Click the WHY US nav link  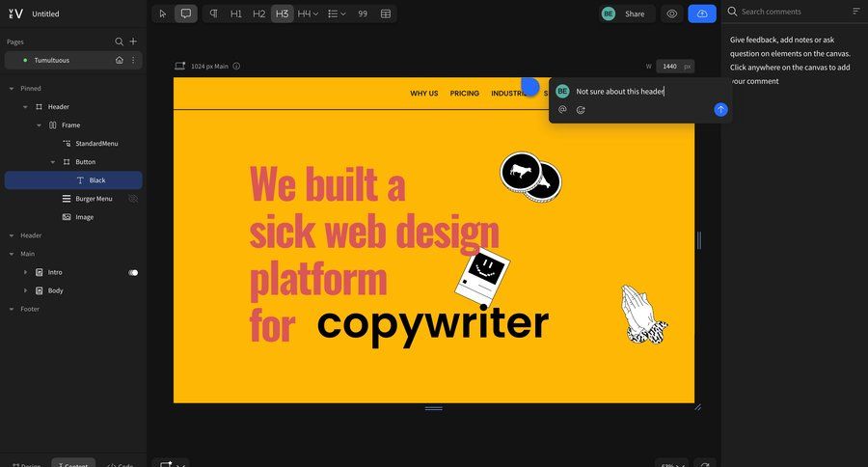[x=424, y=94]
